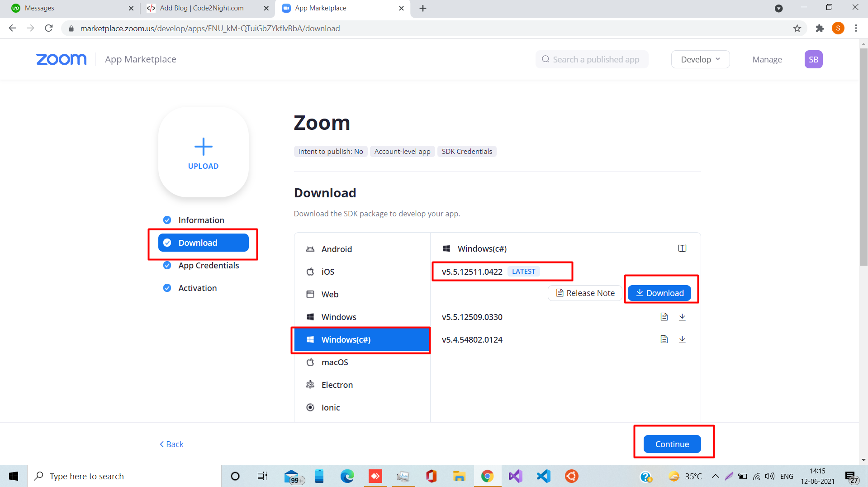The image size is (868, 487).
Task: Open the browser extensions puzzle icon
Action: point(820,29)
